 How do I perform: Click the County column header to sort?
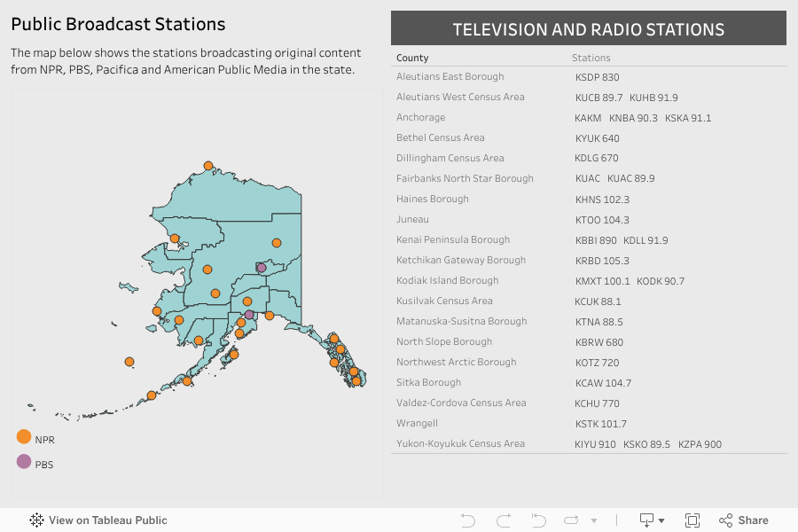point(411,58)
